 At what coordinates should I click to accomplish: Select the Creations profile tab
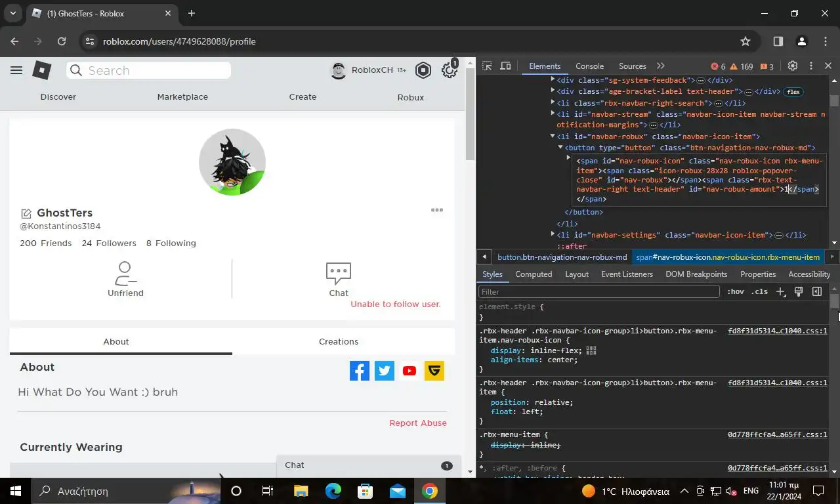339,341
